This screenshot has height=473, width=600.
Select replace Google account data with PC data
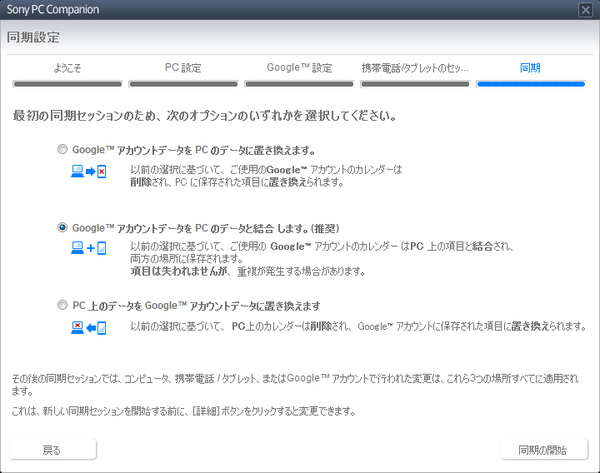62,149
